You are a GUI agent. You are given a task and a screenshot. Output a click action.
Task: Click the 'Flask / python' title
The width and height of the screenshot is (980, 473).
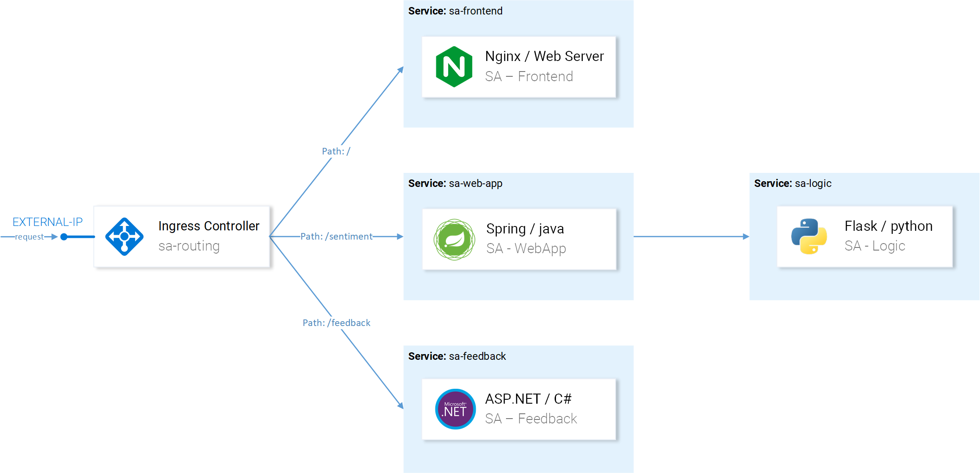[889, 226]
